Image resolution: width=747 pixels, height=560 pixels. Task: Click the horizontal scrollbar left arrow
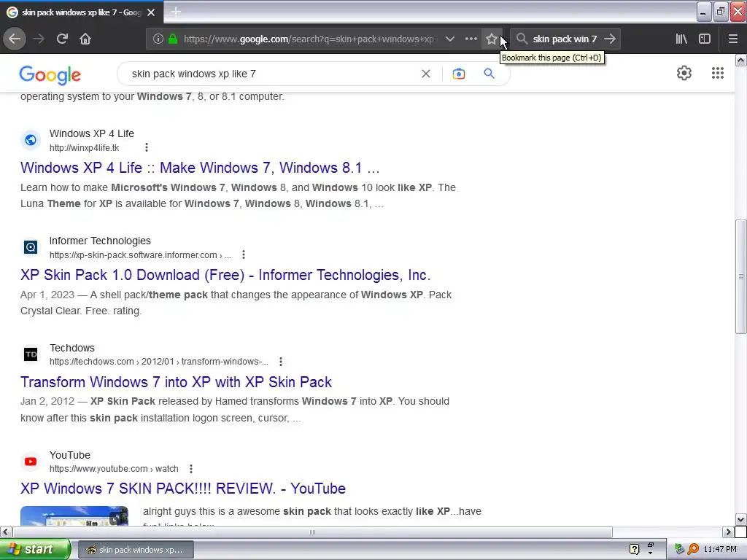[x=6, y=532]
